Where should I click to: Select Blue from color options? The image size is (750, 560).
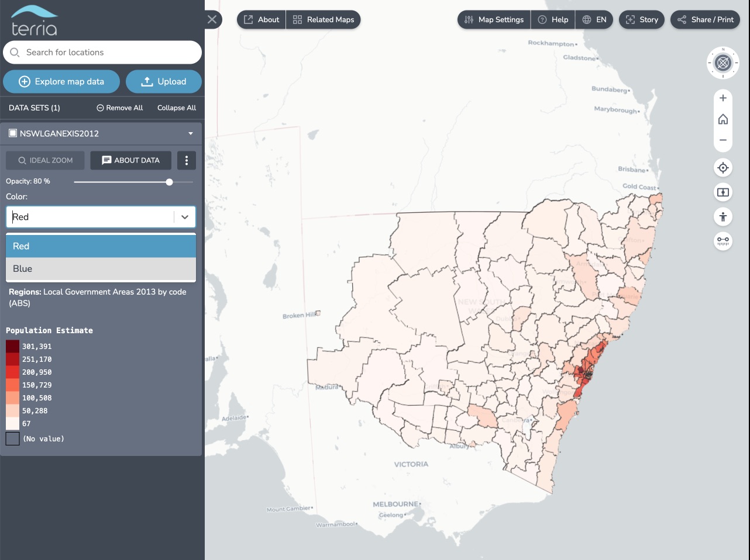101,269
